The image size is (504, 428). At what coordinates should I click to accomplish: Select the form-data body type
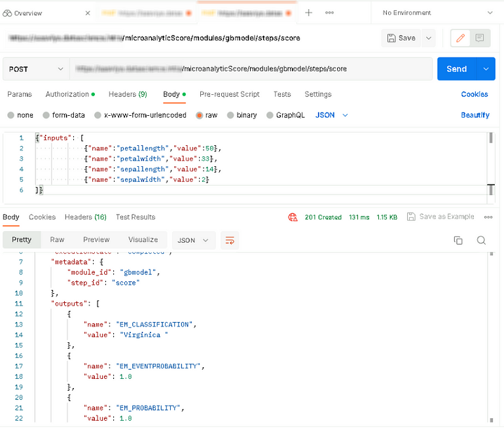click(63, 115)
